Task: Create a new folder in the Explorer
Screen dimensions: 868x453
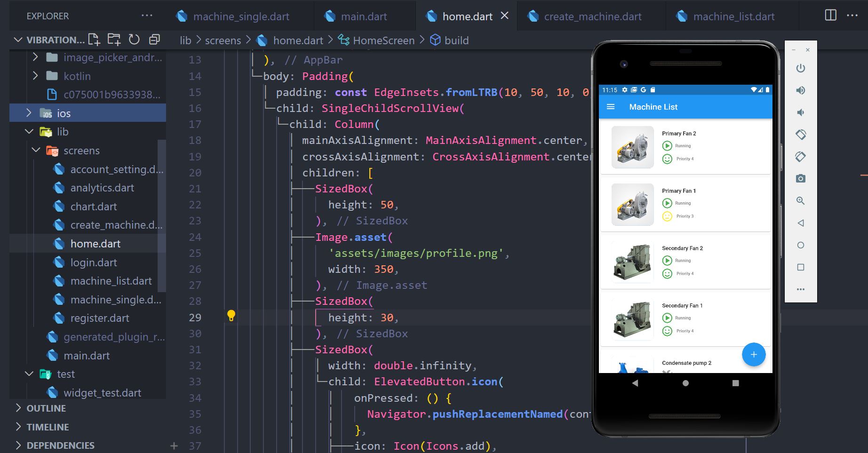Action: click(x=114, y=40)
